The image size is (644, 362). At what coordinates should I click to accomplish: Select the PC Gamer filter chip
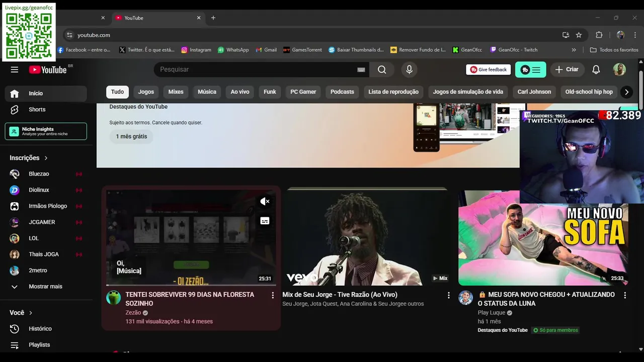coord(303,92)
